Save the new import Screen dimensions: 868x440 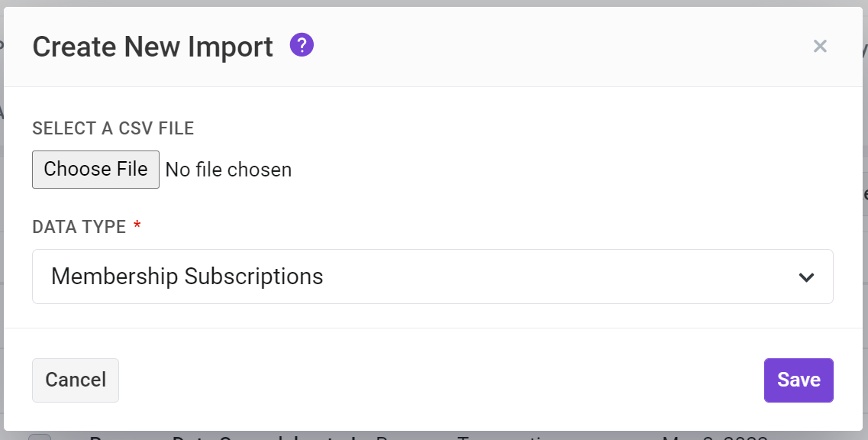pyautogui.click(x=799, y=380)
